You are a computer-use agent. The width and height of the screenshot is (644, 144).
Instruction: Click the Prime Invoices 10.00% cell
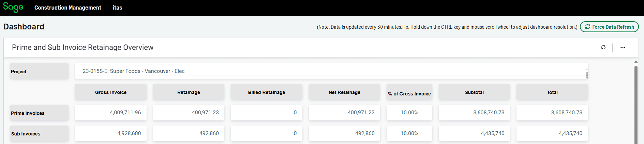click(409, 113)
